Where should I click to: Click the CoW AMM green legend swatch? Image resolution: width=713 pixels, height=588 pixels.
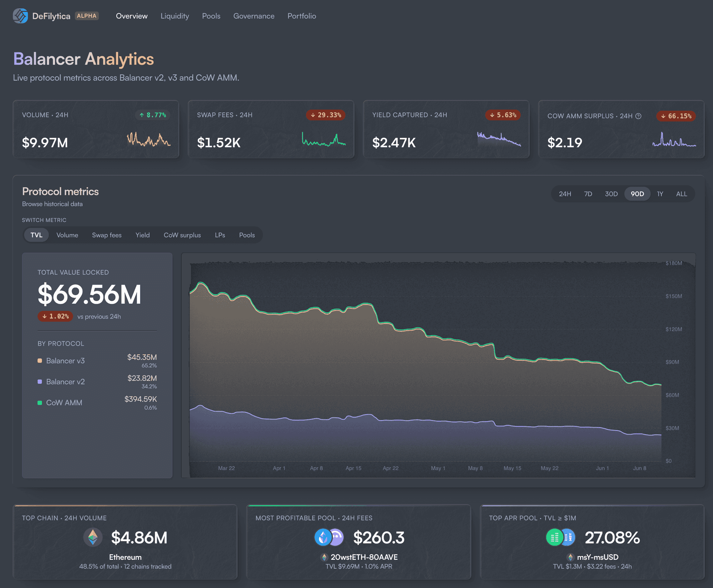click(x=40, y=403)
